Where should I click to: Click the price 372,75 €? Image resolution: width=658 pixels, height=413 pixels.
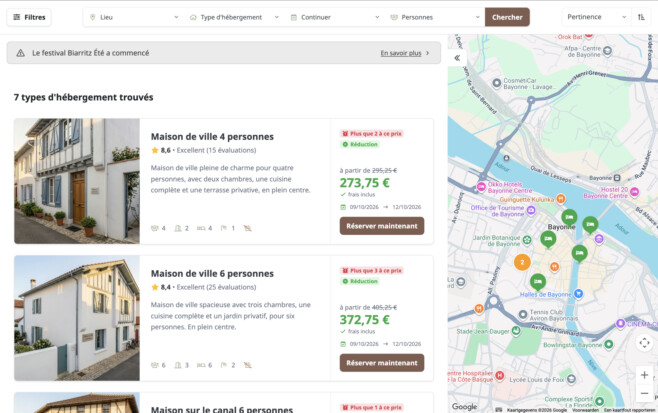tap(364, 319)
